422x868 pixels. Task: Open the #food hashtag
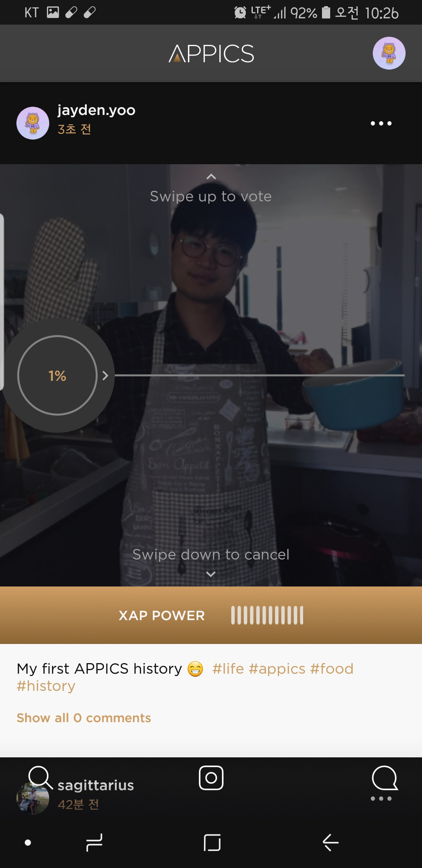(332, 669)
